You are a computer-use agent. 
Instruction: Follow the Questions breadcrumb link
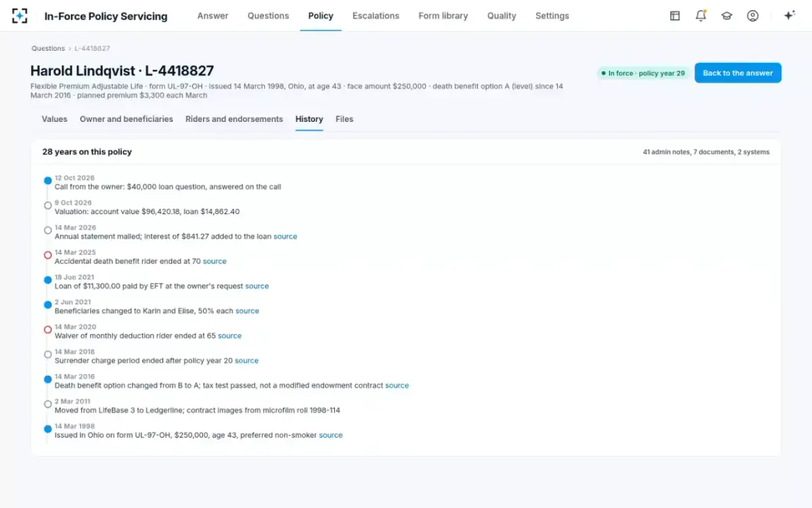click(48, 49)
